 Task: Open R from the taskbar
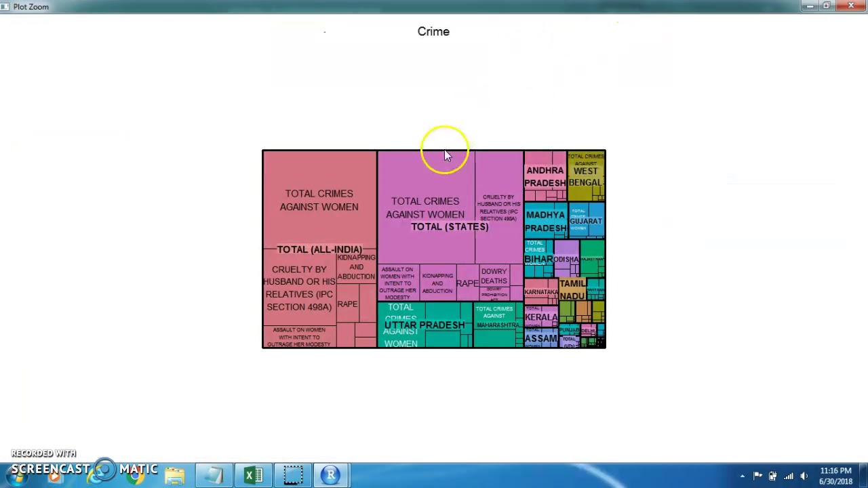330,475
